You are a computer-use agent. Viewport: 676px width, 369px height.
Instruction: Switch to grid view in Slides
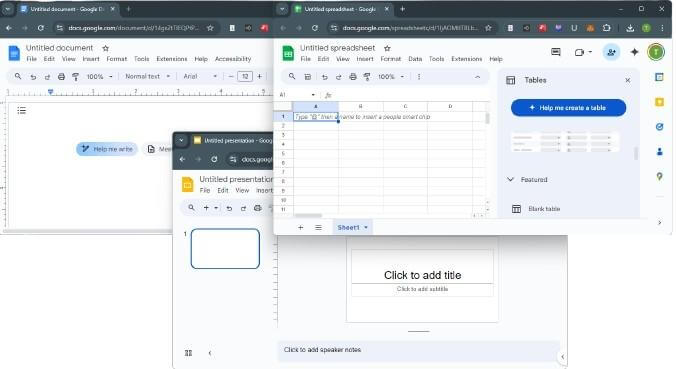(x=188, y=353)
